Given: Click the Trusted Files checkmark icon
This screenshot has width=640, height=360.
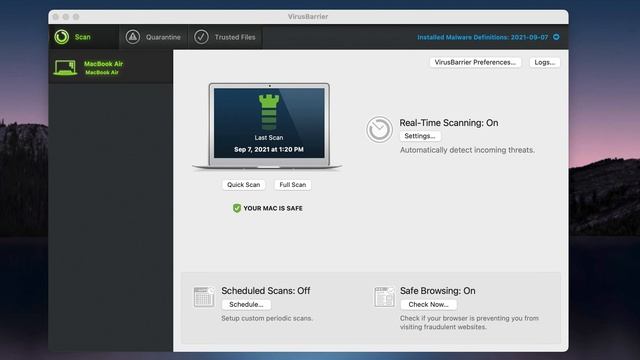Looking at the screenshot, I should (x=201, y=37).
